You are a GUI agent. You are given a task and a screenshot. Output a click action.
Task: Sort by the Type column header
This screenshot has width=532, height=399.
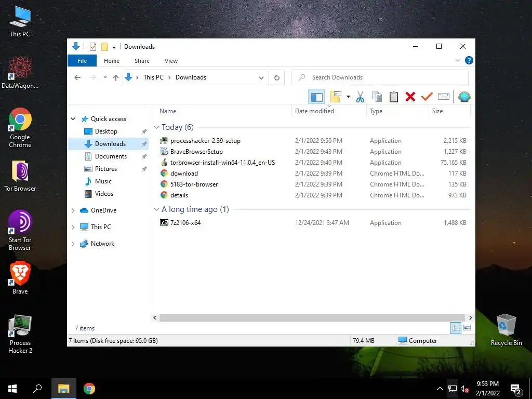point(397,111)
